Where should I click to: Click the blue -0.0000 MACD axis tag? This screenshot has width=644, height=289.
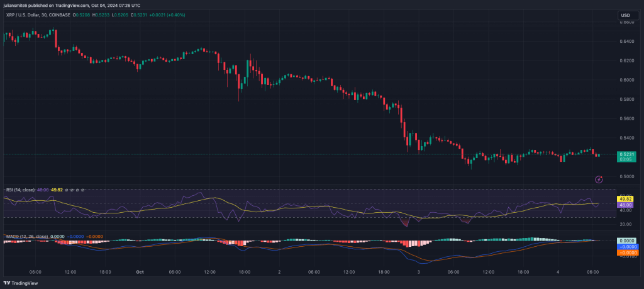pyautogui.click(x=628, y=247)
